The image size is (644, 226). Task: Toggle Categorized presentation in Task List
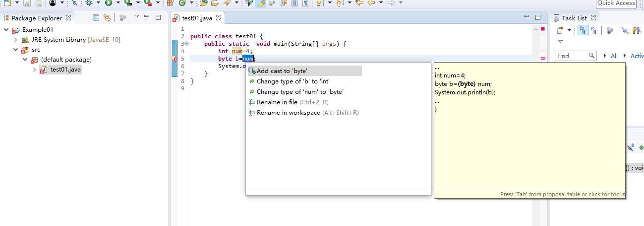pyautogui.click(x=583, y=31)
